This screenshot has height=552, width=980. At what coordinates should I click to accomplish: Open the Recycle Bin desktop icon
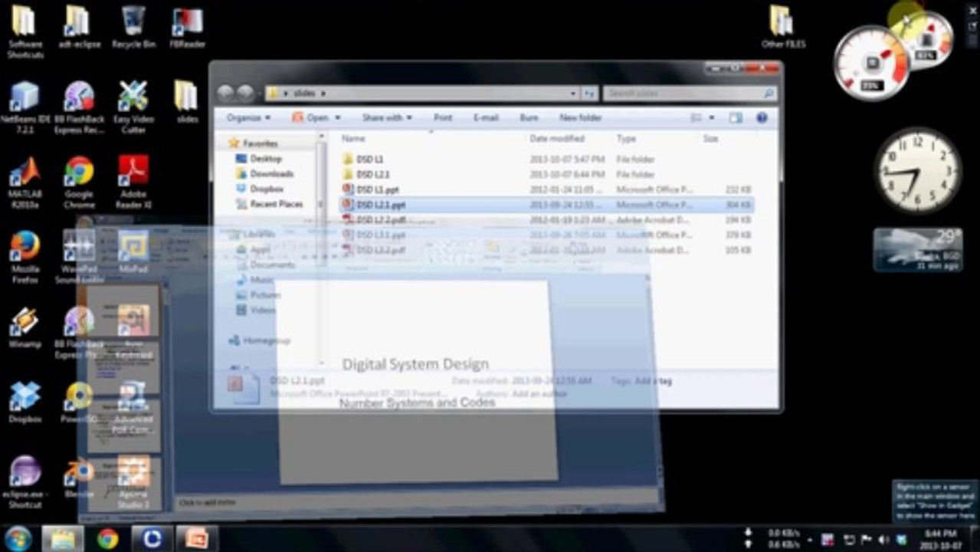[x=133, y=27]
